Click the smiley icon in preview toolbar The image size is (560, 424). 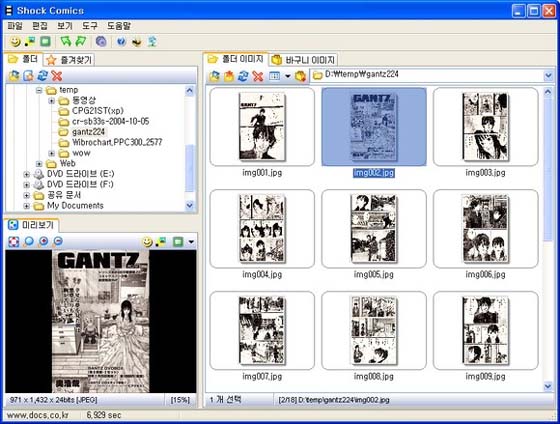pos(147,242)
